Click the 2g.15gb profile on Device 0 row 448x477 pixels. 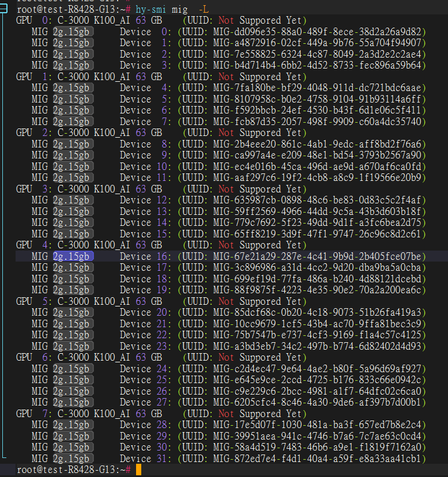pos(73,32)
